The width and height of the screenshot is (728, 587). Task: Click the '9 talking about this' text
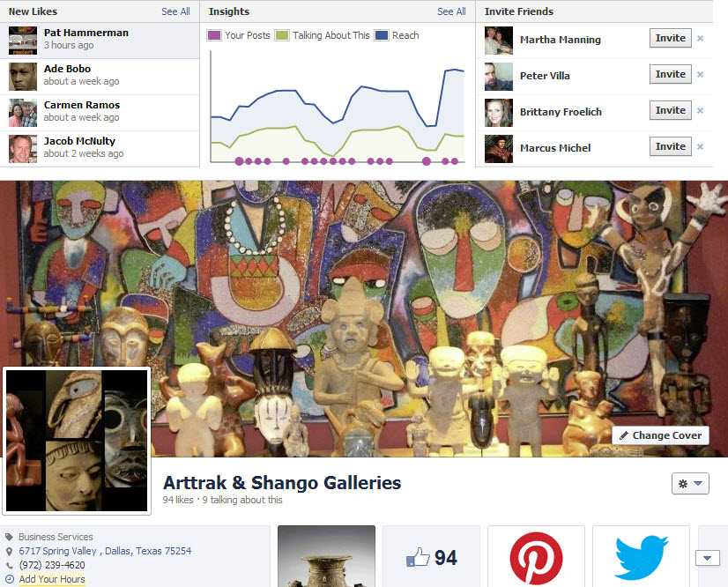(241, 500)
